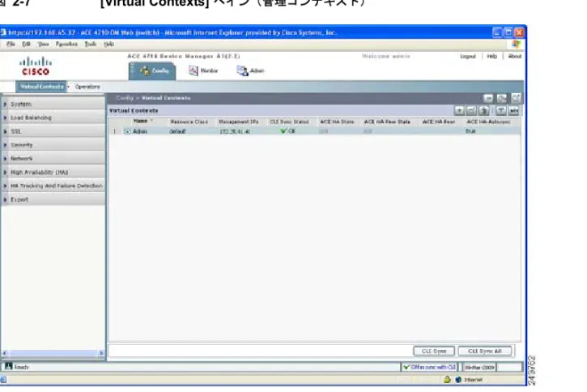Click the add (plus) icon in table toolbar
587x392 pixels.
[459, 110]
